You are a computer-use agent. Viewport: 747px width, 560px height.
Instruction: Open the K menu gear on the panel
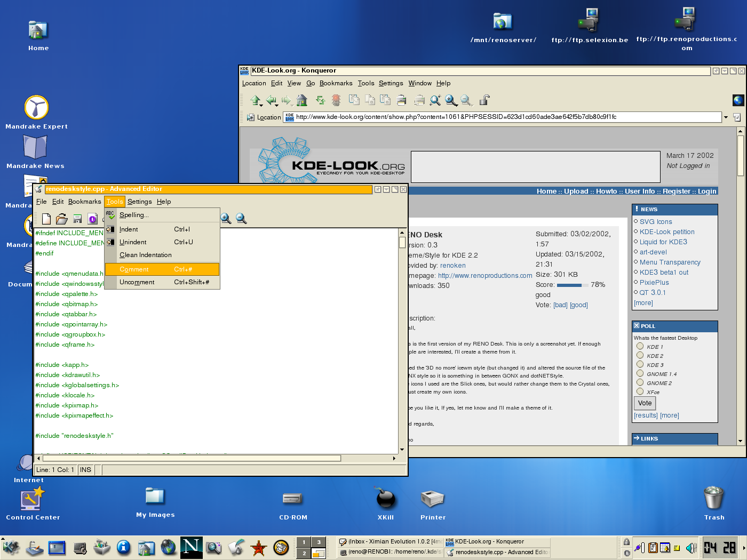coord(11,548)
